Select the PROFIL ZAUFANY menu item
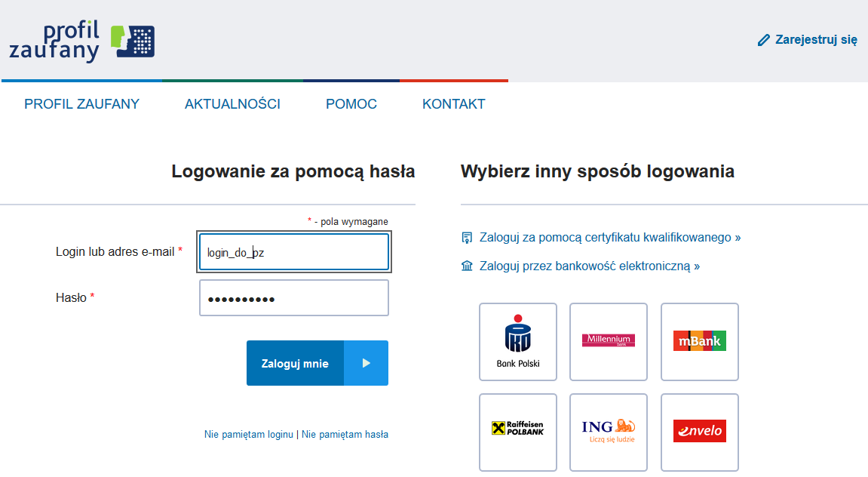Viewport: 868px width, 477px height. point(81,104)
